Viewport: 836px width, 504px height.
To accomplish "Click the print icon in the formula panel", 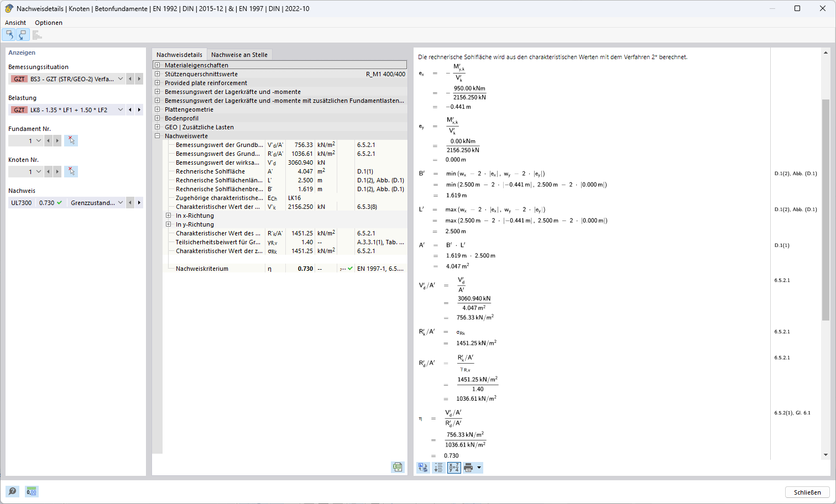I will pyautogui.click(x=469, y=467).
